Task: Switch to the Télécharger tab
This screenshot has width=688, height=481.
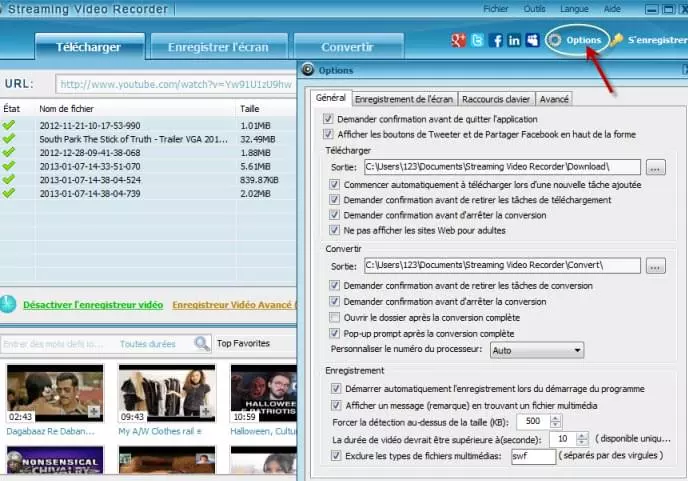Action: coord(90,47)
